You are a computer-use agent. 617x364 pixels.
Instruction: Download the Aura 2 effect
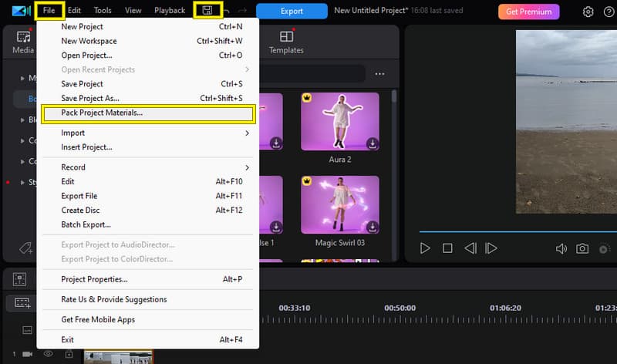tap(372, 143)
